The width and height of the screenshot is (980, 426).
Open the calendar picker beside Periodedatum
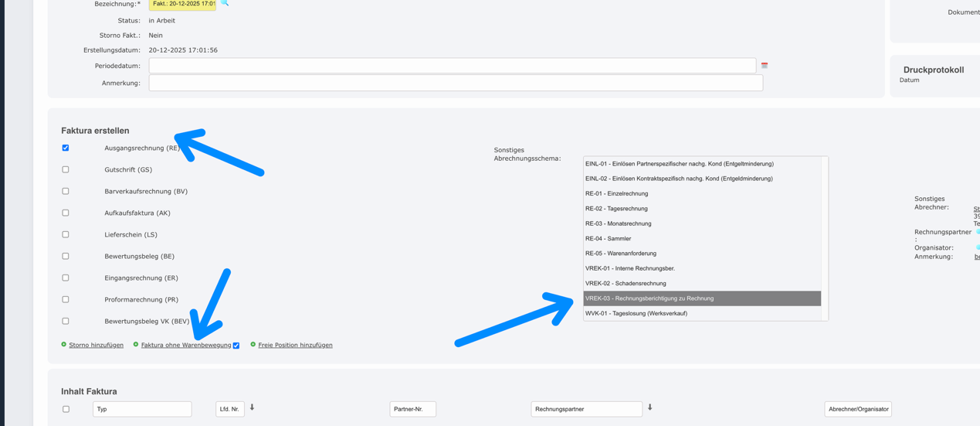[764, 66]
